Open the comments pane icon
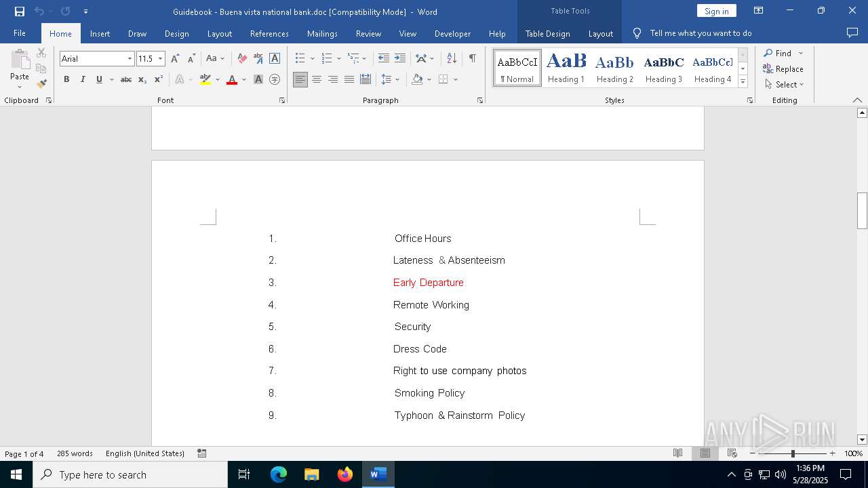Viewport: 868px width, 488px height. point(852,33)
